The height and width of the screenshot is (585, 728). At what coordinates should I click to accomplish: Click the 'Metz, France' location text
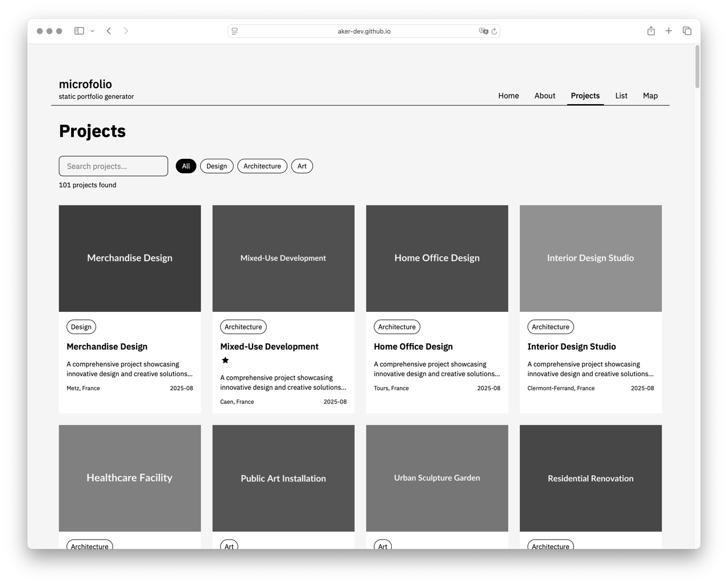pyautogui.click(x=83, y=388)
